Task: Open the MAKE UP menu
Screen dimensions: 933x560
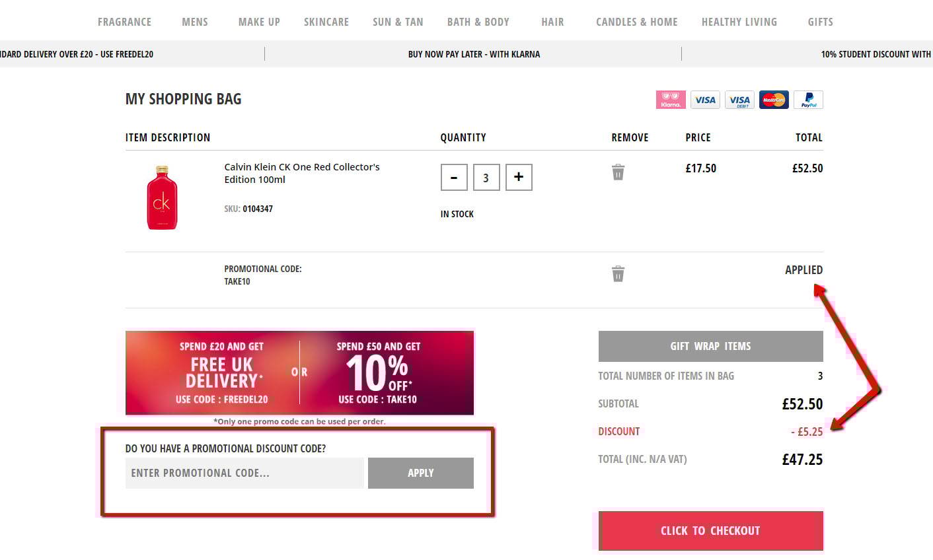Action: pos(258,21)
